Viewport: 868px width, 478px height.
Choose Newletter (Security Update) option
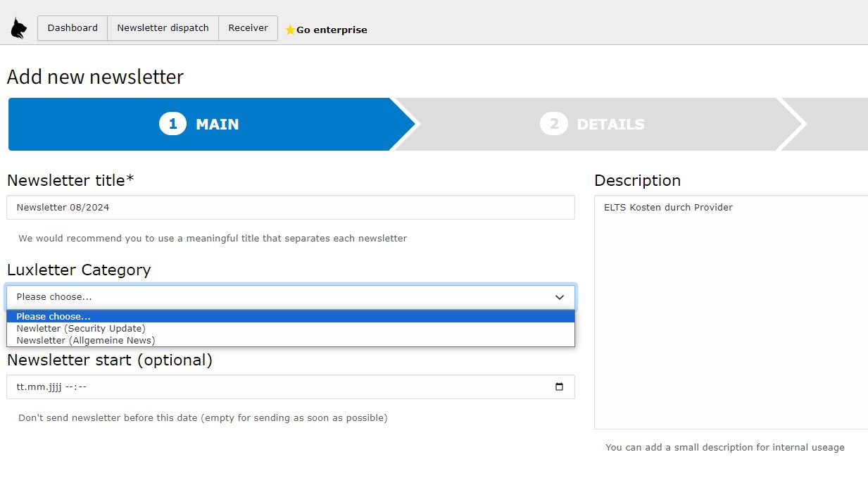coord(81,329)
